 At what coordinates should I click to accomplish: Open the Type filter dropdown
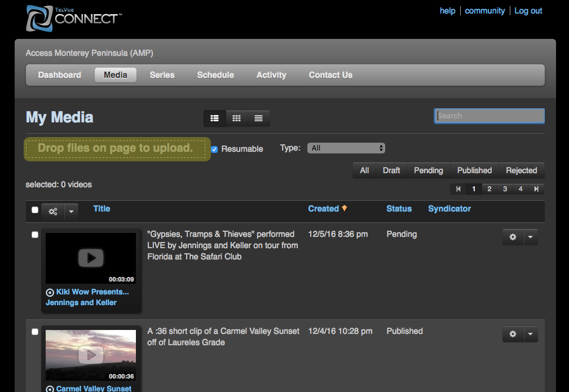[x=346, y=148]
